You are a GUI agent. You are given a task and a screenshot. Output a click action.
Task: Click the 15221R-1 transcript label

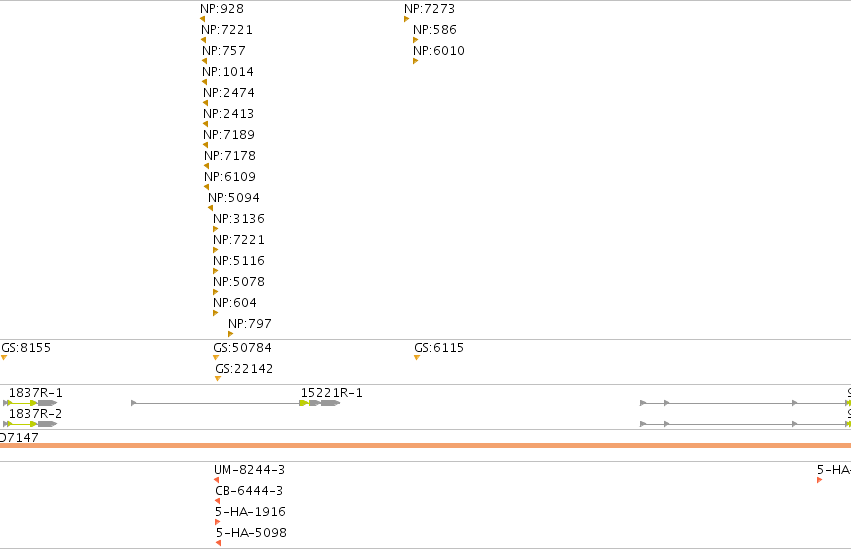pos(332,393)
